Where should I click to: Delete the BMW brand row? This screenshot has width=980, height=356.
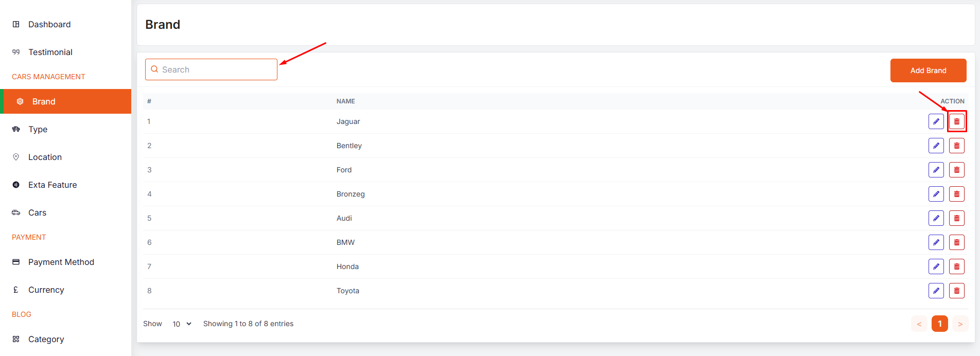pyautogui.click(x=956, y=242)
